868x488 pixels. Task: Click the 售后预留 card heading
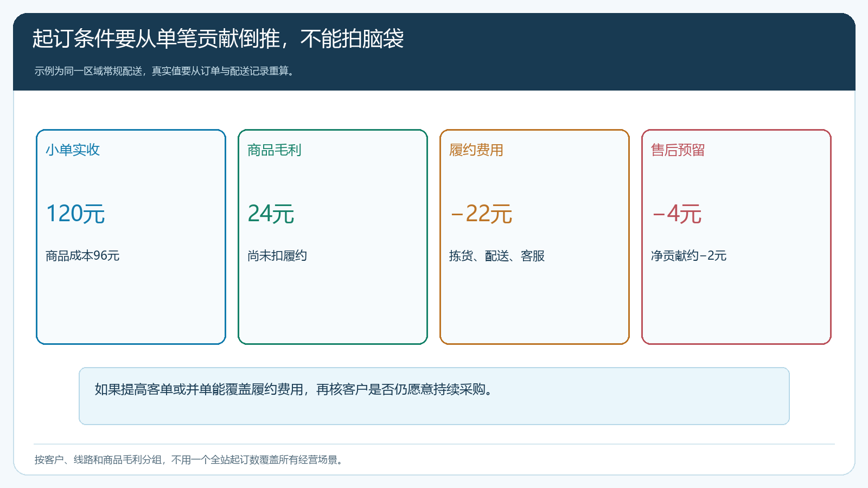tap(678, 150)
